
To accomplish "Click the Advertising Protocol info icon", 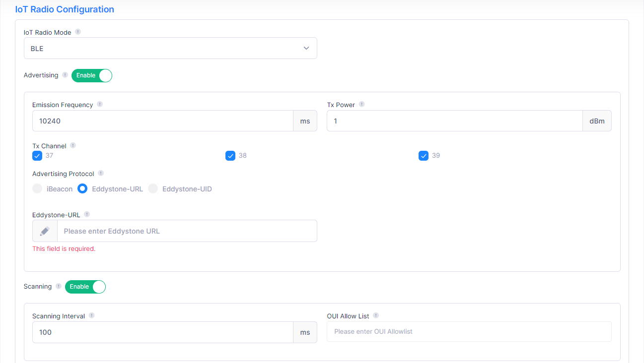I will pos(101,174).
